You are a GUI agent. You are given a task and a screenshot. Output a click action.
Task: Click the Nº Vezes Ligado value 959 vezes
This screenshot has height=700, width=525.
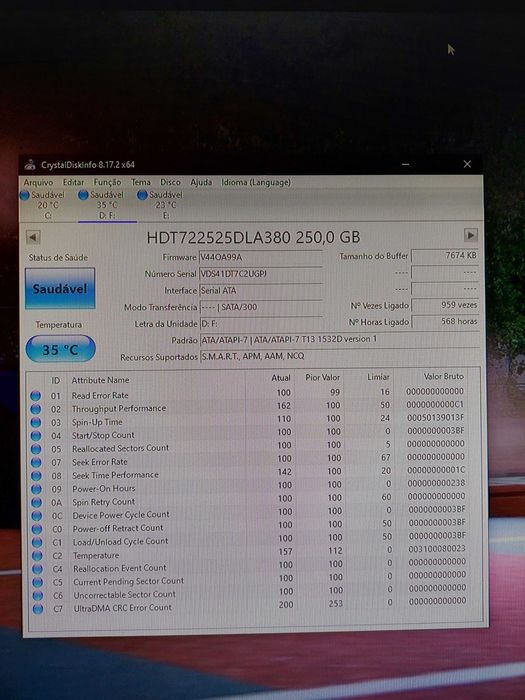pyautogui.click(x=445, y=305)
